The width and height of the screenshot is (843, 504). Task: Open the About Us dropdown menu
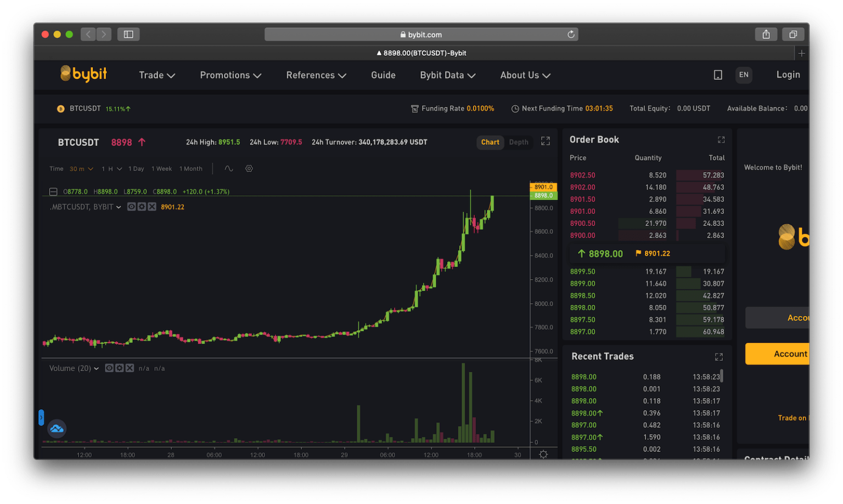tap(525, 75)
